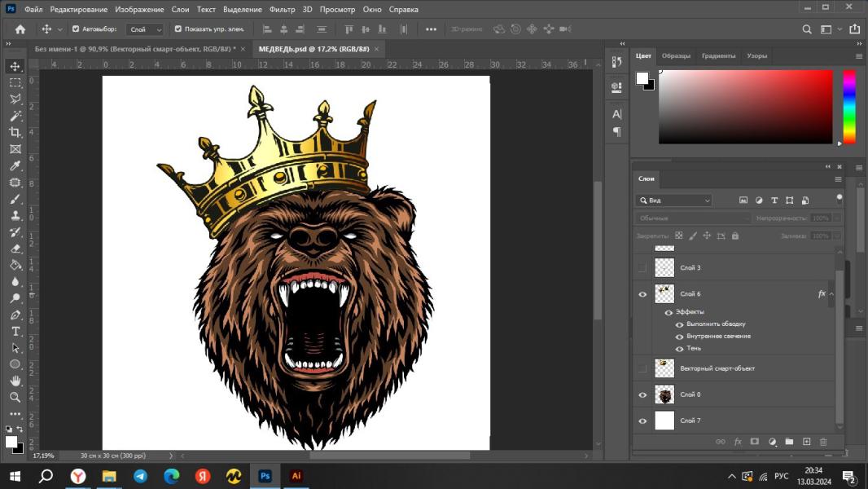The width and height of the screenshot is (868, 489).
Task: Select the Paint Bucket tool
Action: point(15,265)
